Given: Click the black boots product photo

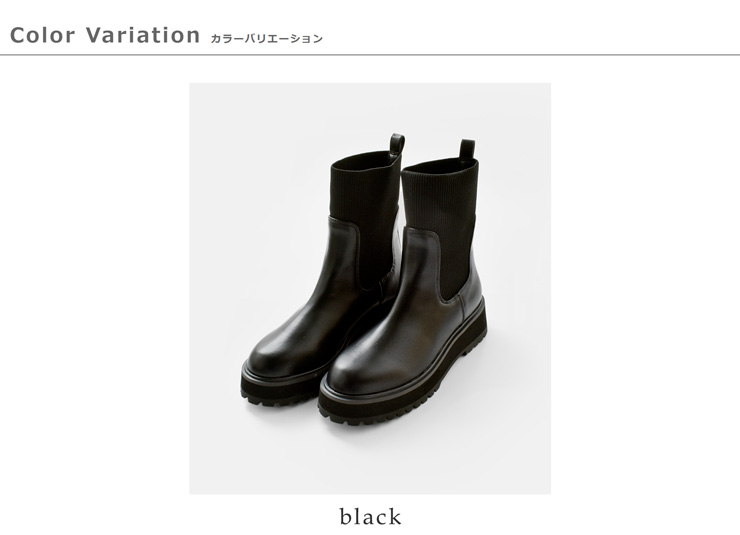Looking at the screenshot, I should click(370, 288).
